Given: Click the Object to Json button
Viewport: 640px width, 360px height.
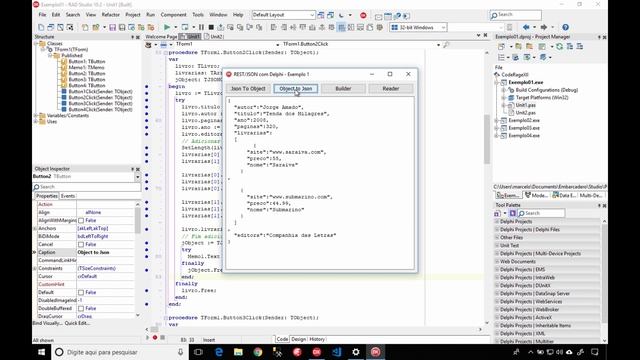Looking at the screenshot, I should pyautogui.click(x=296, y=89).
